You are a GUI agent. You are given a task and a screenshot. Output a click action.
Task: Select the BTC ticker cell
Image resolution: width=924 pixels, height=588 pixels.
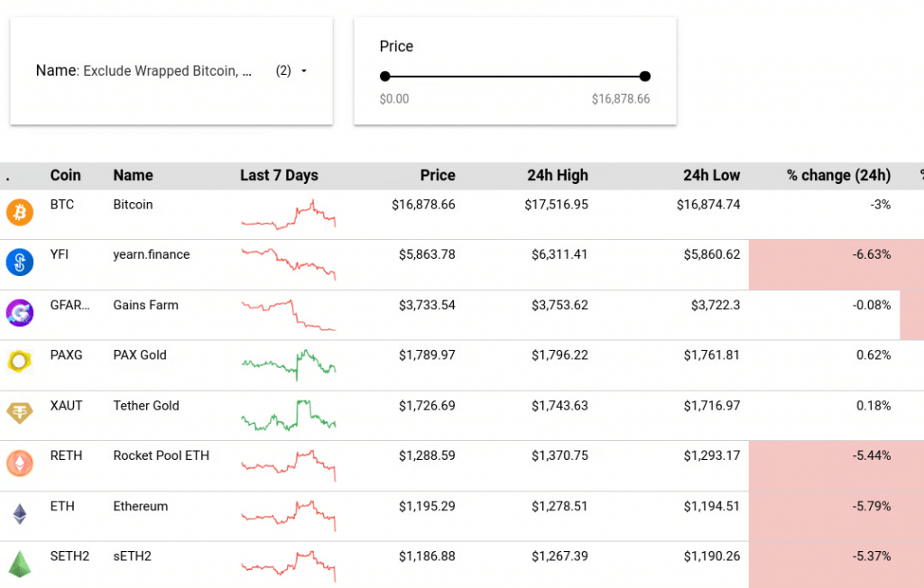(x=62, y=205)
